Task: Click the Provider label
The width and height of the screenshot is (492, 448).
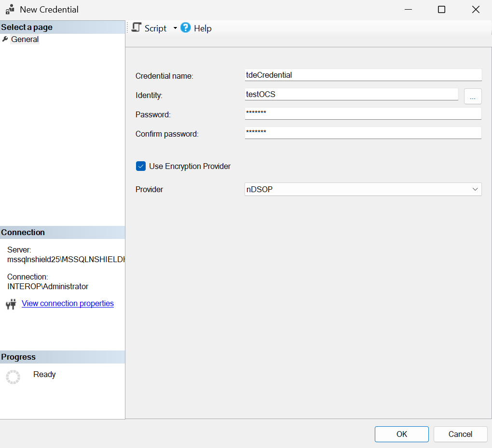Action: 149,189
